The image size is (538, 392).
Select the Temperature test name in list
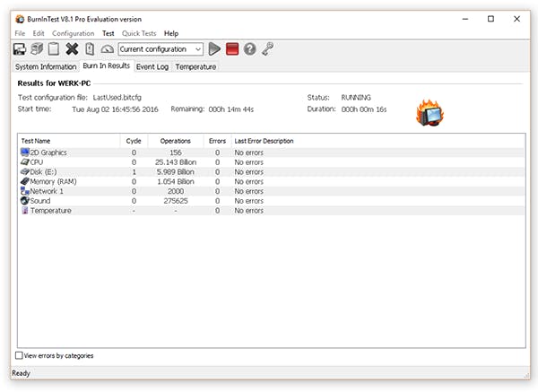click(x=51, y=211)
